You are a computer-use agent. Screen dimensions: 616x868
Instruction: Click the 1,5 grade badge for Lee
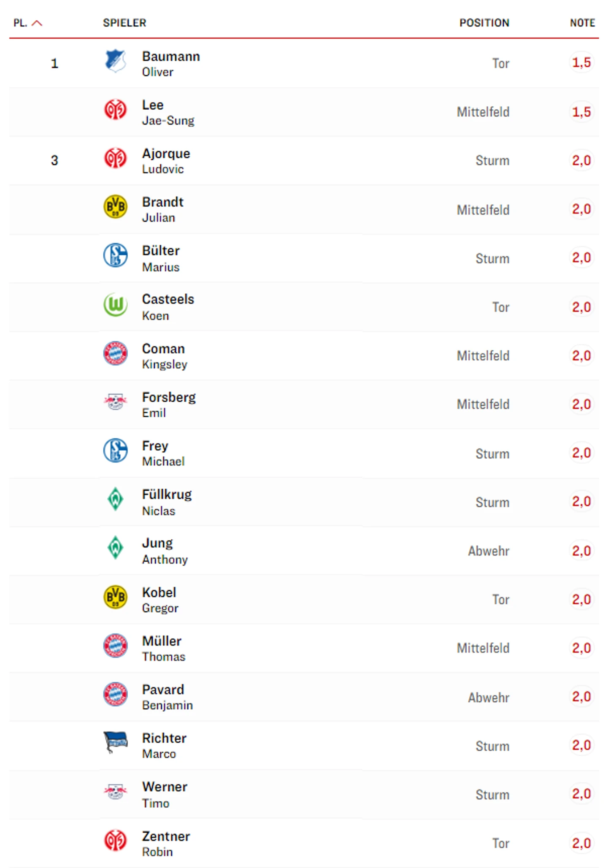pyautogui.click(x=581, y=112)
